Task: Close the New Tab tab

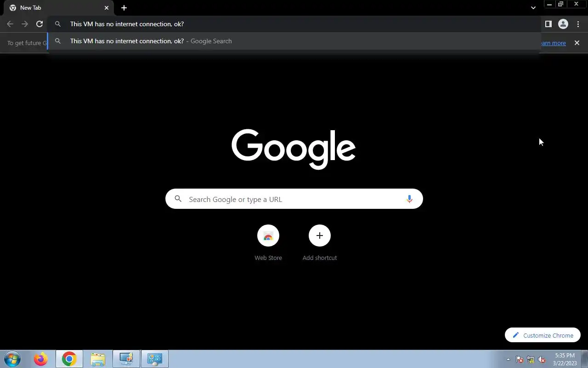Action: pos(107,8)
